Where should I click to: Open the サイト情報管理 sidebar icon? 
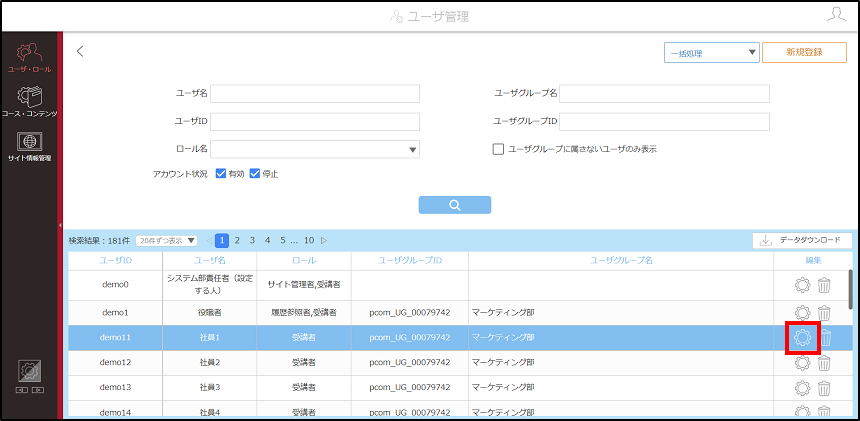coord(29,146)
